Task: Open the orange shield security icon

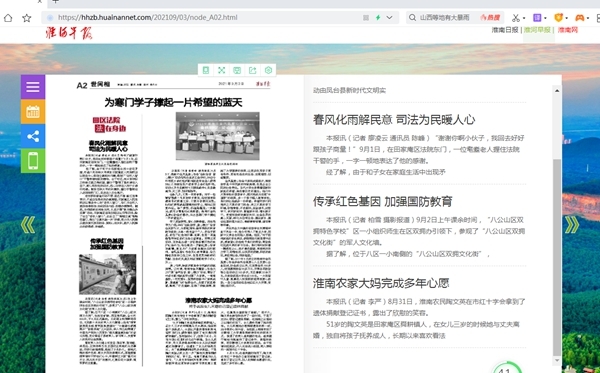Action: pyautogui.click(x=559, y=18)
